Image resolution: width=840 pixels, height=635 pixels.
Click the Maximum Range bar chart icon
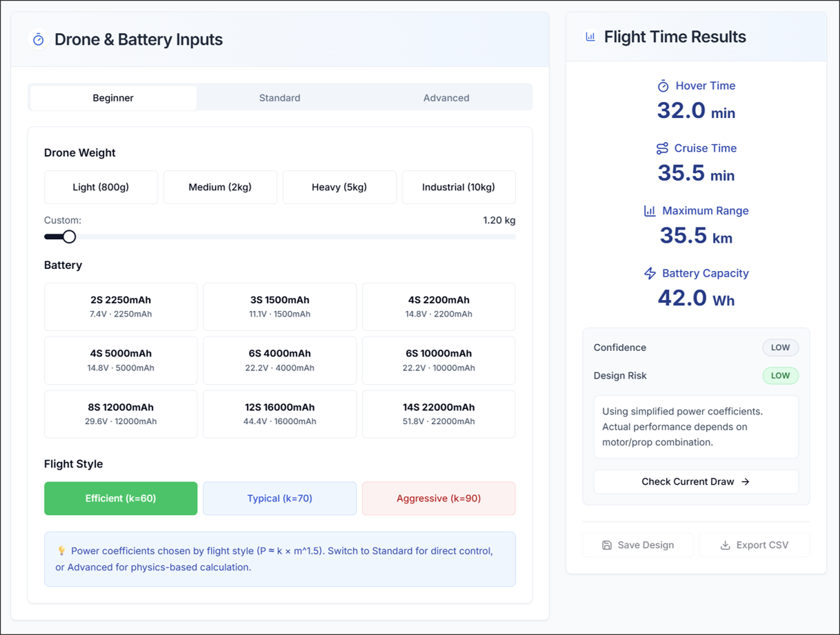pyautogui.click(x=649, y=210)
